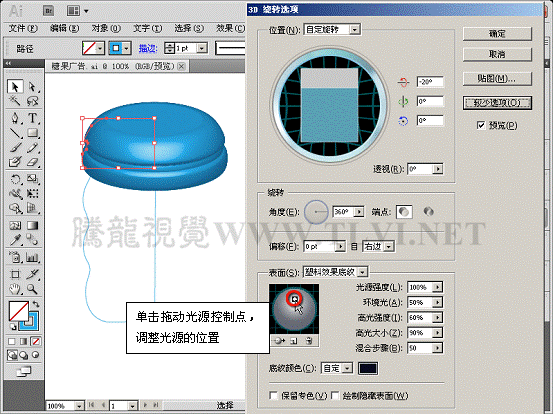Toggle the 预览 preview checkbox
553x414 pixels.
481,125
